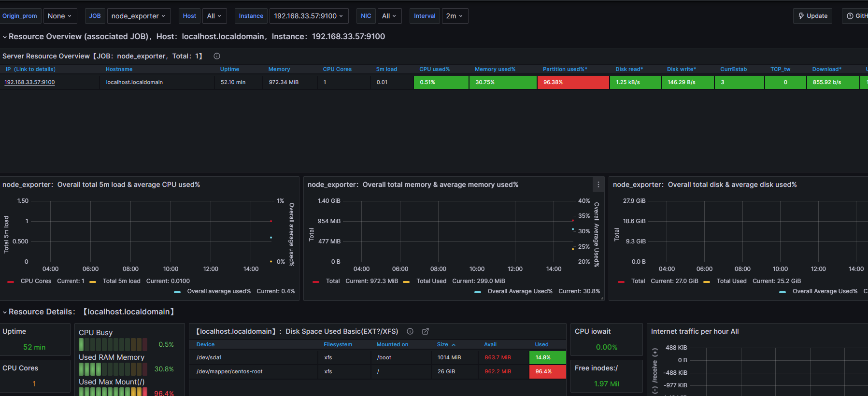Sort disk table by Avail column
This screenshot has width=868, height=396.
pyautogui.click(x=490, y=344)
